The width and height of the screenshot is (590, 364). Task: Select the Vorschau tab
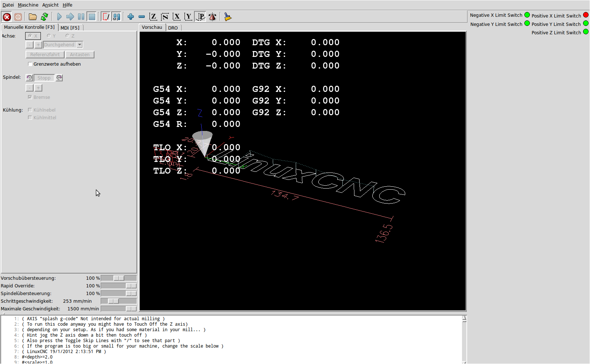(152, 27)
